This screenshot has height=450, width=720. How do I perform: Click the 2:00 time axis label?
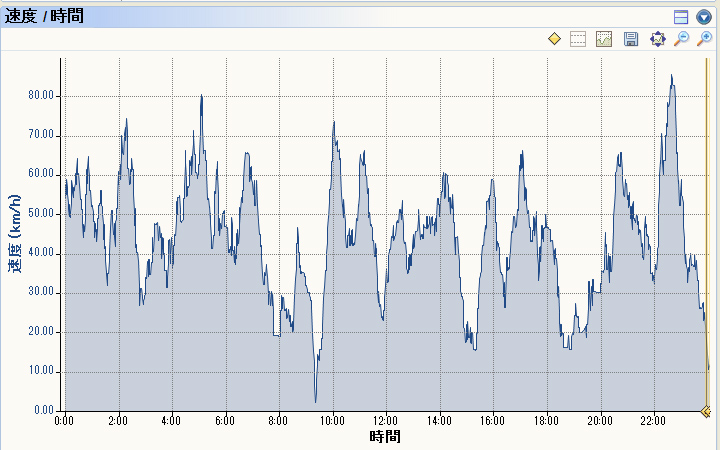click(x=118, y=421)
